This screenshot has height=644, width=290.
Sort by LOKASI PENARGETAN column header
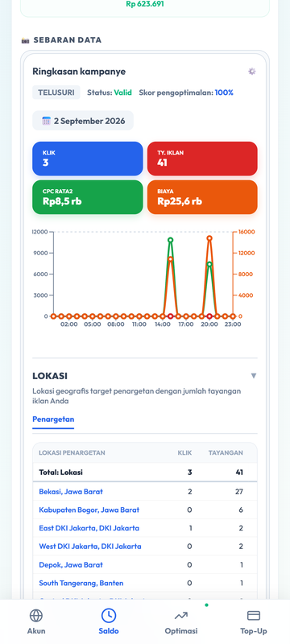[x=72, y=452]
